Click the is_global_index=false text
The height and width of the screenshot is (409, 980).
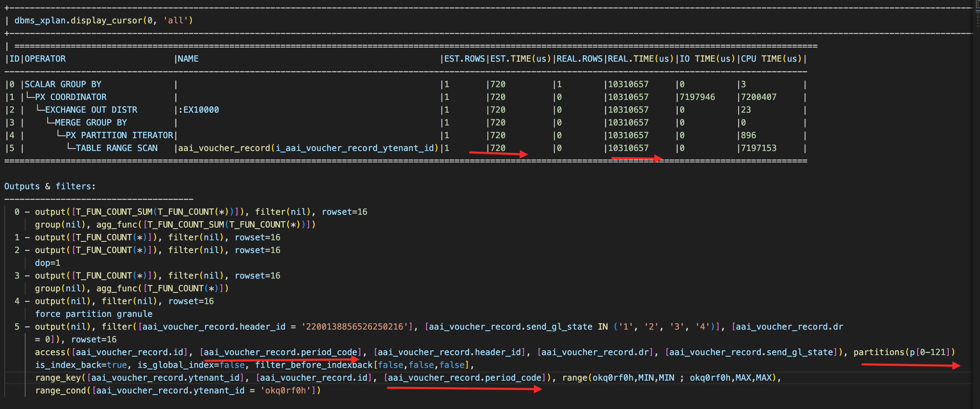[191, 365]
